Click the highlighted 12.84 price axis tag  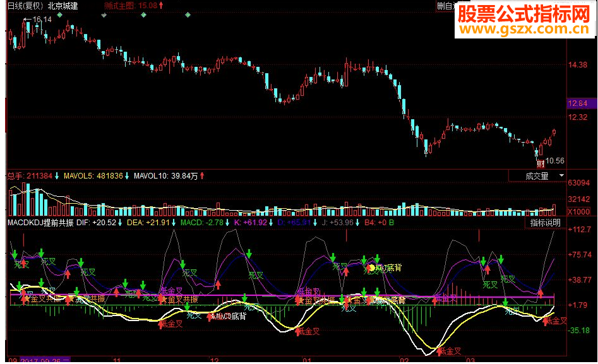pyautogui.click(x=582, y=103)
